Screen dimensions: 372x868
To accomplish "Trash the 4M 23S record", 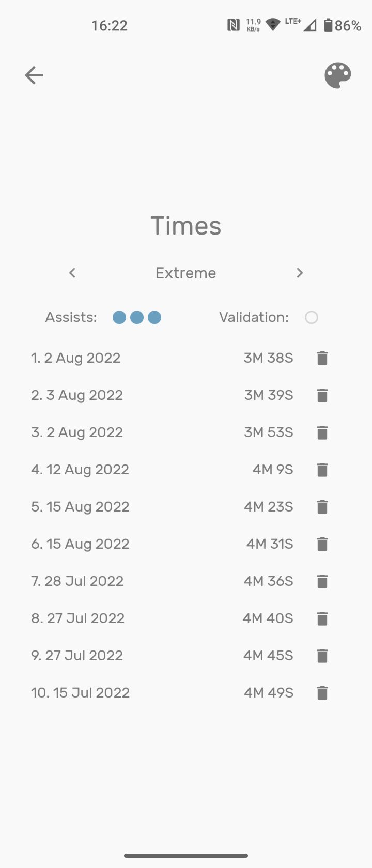I will point(322,507).
